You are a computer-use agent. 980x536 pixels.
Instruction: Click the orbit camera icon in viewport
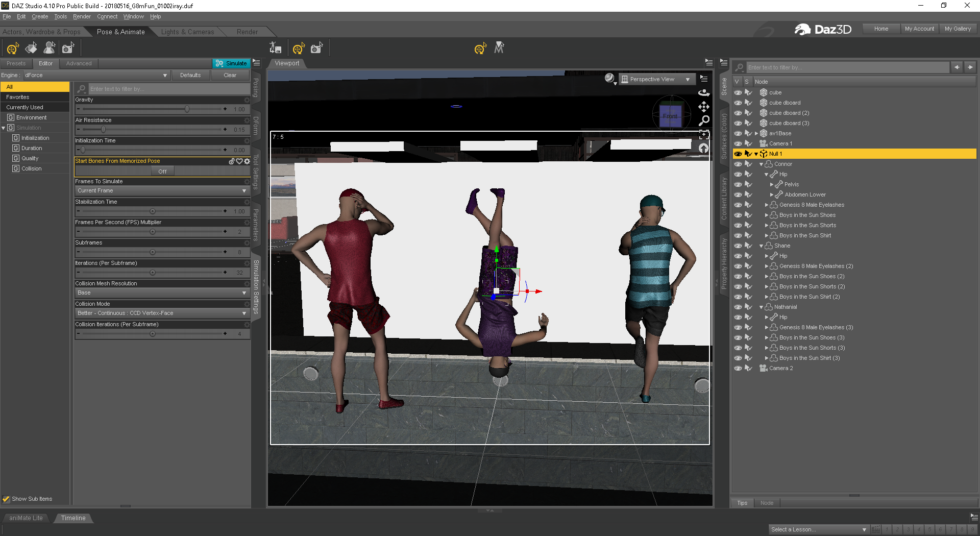pyautogui.click(x=704, y=93)
